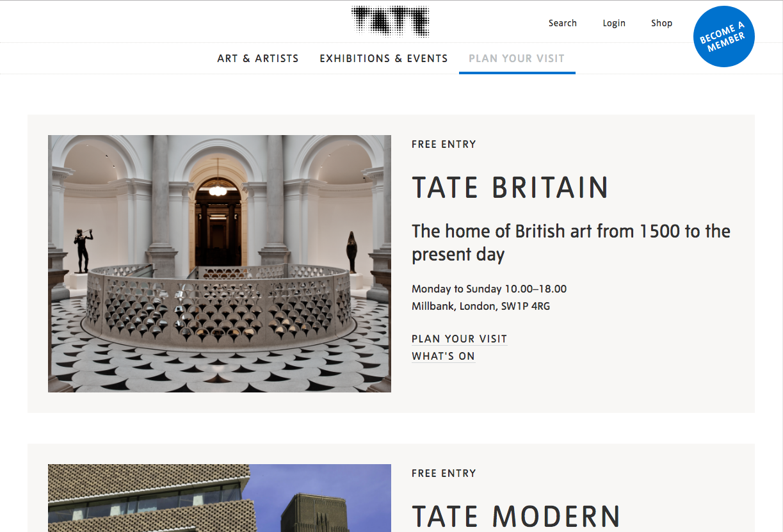Click the home of British art tagline

tap(570, 243)
